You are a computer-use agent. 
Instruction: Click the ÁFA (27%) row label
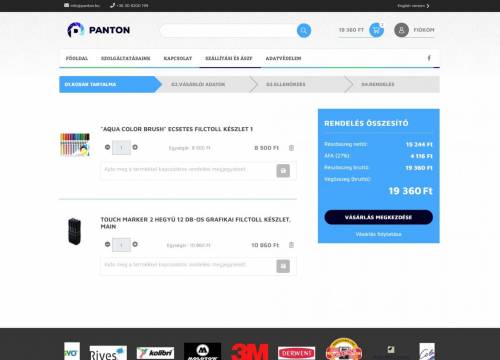tap(337, 156)
